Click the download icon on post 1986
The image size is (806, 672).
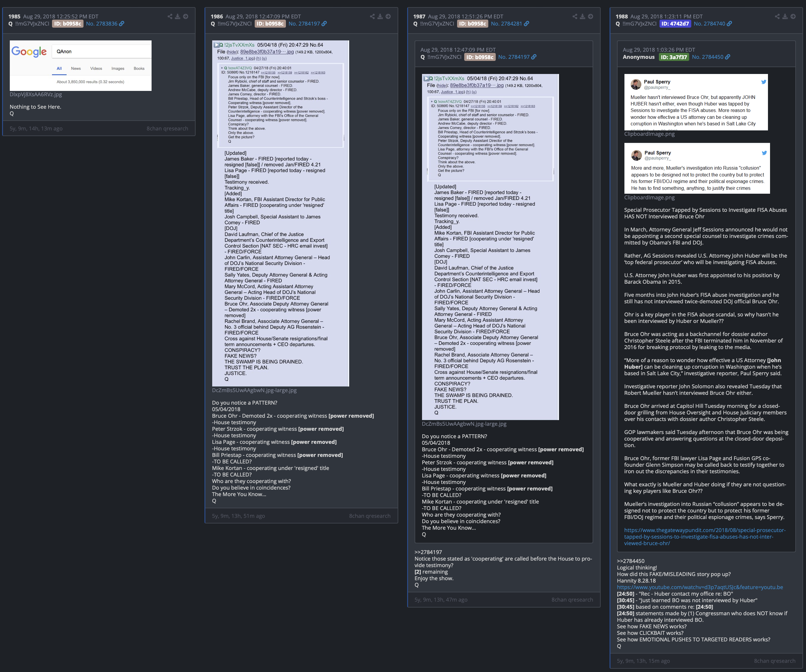[380, 17]
